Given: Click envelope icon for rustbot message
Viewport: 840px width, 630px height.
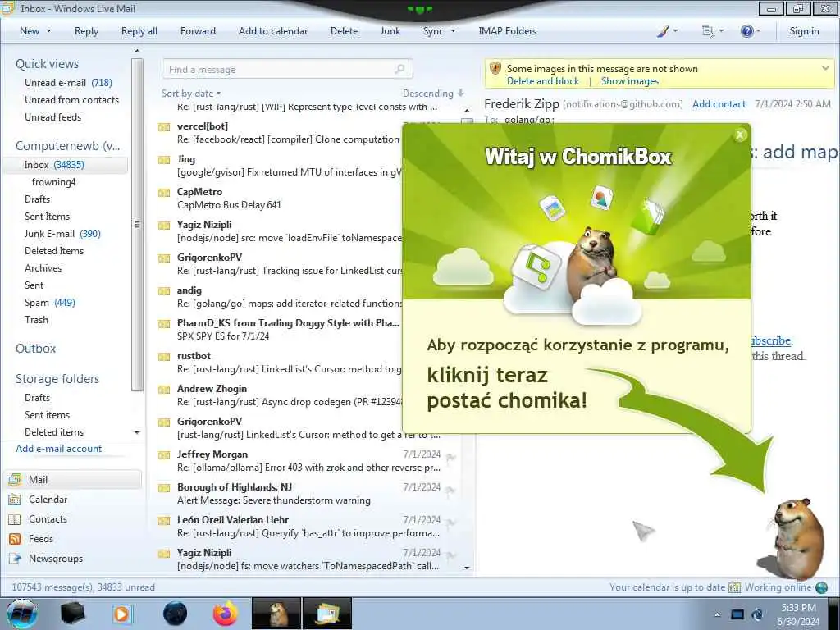Looking at the screenshot, I should click(x=164, y=357).
